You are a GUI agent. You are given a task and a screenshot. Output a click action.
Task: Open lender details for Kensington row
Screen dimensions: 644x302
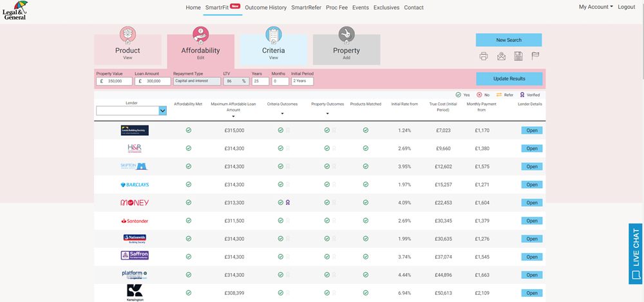[x=532, y=293]
